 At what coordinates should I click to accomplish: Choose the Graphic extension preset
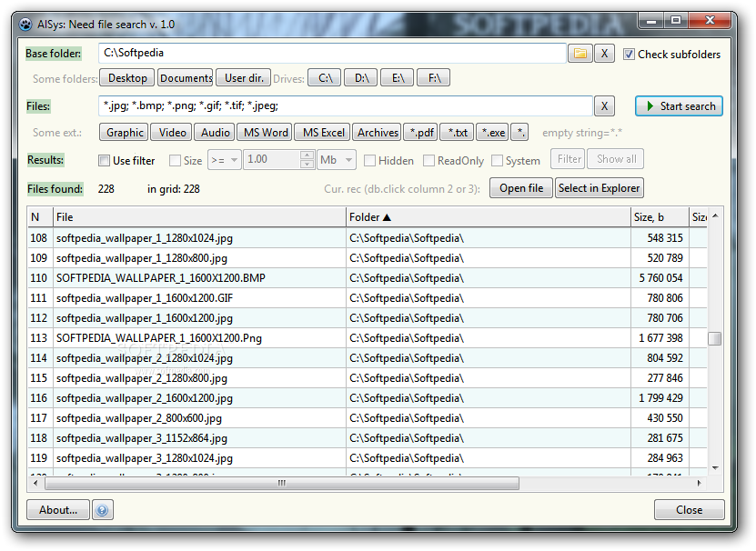125,132
